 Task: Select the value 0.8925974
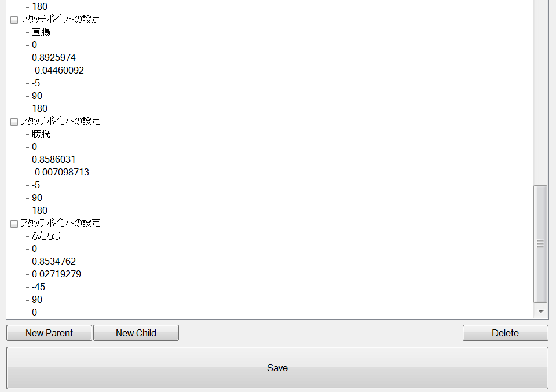point(54,57)
